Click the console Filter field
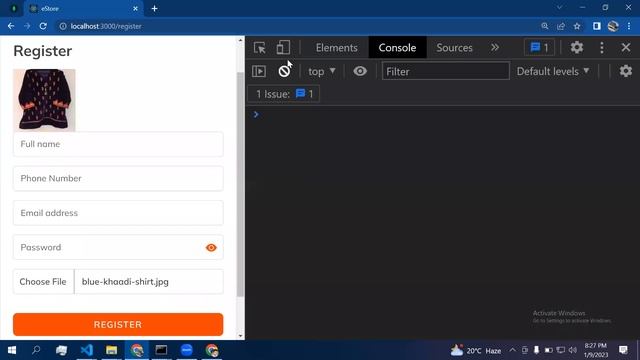The height and width of the screenshot is (360, 640). point(445,71)
